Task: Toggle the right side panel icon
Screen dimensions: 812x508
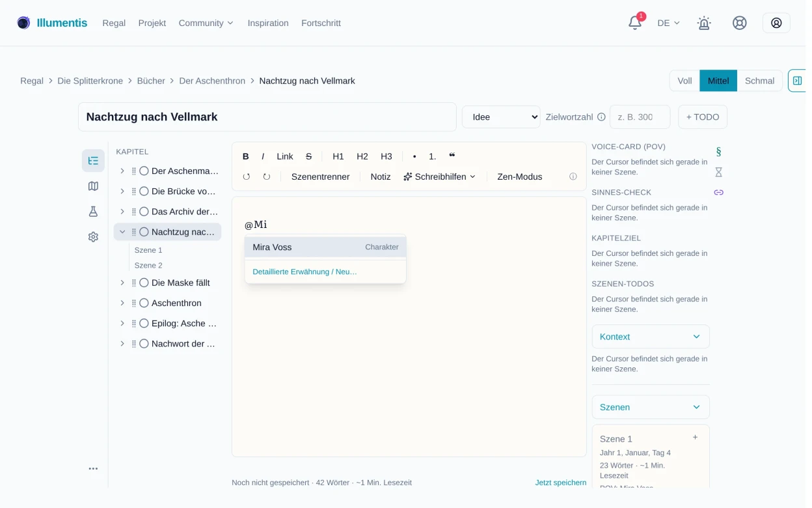Action: tap(797, 81)
